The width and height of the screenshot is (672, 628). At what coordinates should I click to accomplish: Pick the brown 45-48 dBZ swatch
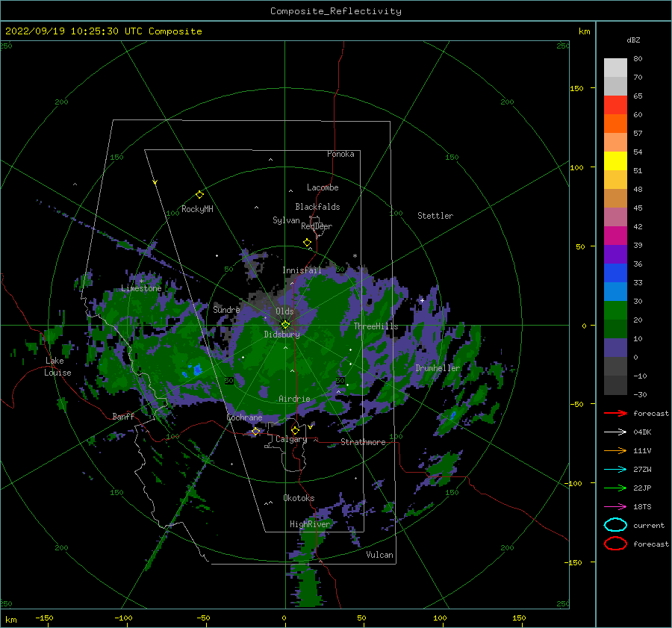tap(615, 198)
